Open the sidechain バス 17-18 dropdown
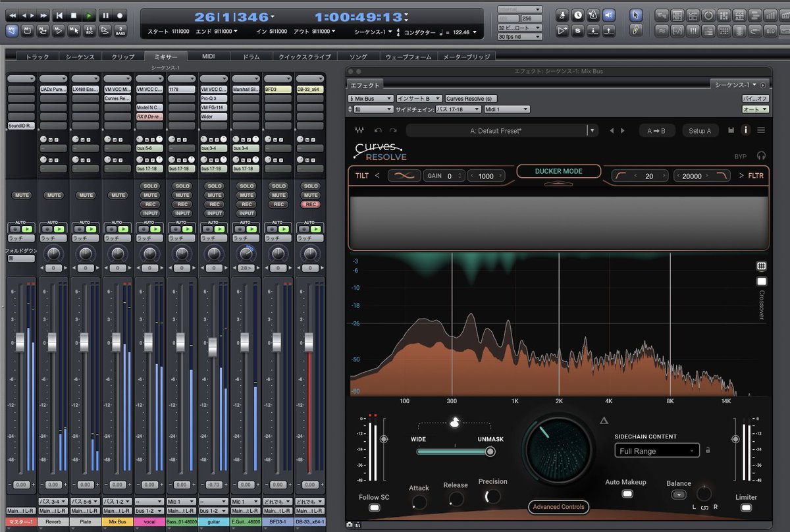Screen dimensions: 790x532 pos(458,109)
